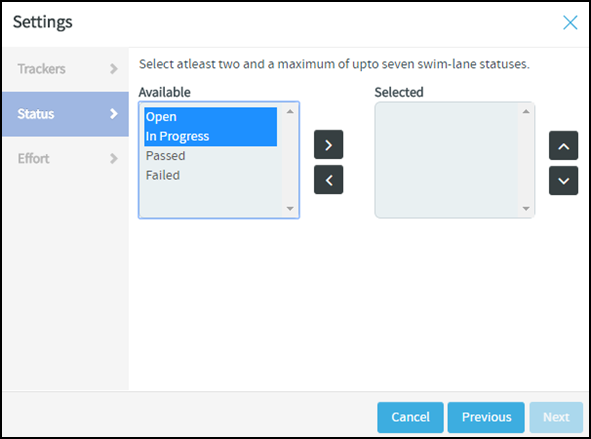
Task: Go back with the Previous button
Action: (x=486, y=417)
